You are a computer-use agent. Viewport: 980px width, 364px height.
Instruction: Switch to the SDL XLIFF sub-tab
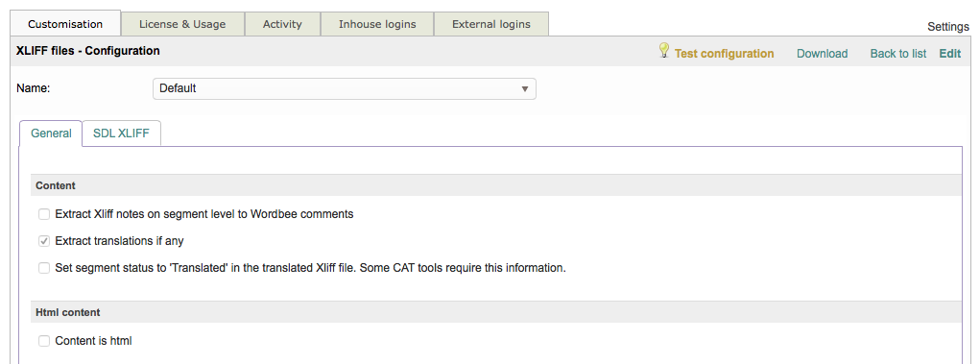pyautogui.click(x=121, y=133)
